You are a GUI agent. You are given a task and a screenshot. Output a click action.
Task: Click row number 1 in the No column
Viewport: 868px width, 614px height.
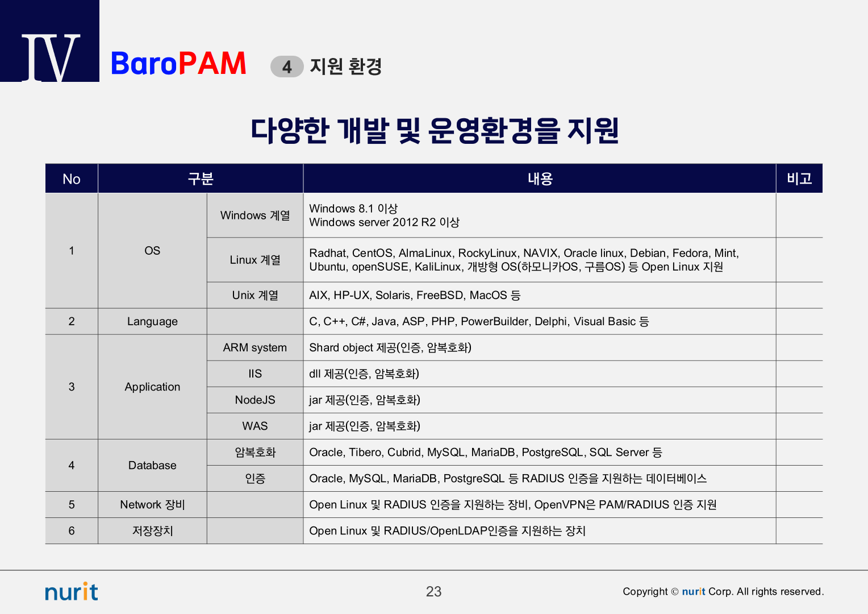72,251
